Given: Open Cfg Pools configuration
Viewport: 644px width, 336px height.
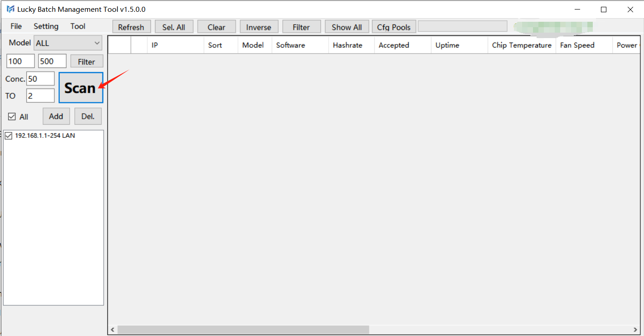Looking at the screenshot, I should (393, 27).
